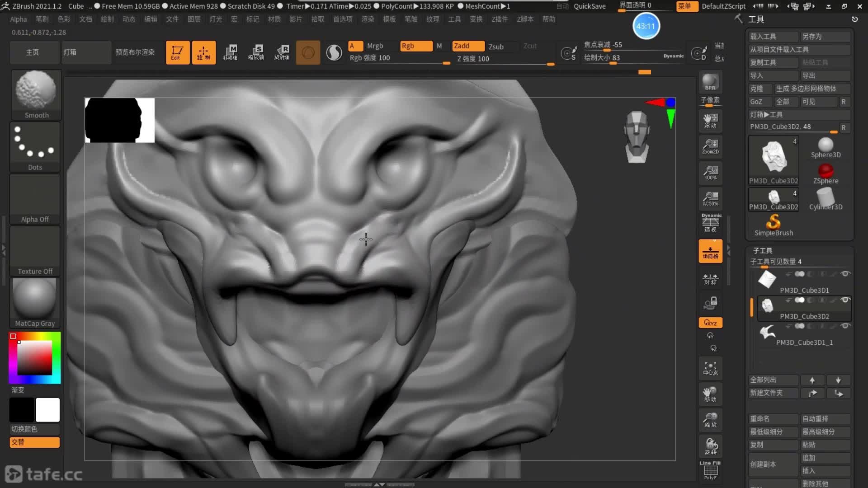Viewport: 868px width, 488px height.
Task: Click the Edit mode icon
Action: 177,52
